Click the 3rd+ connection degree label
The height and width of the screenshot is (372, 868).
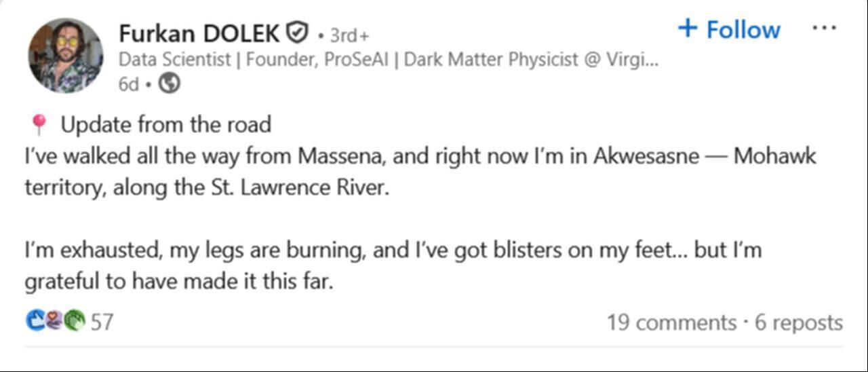coord(349,35)
